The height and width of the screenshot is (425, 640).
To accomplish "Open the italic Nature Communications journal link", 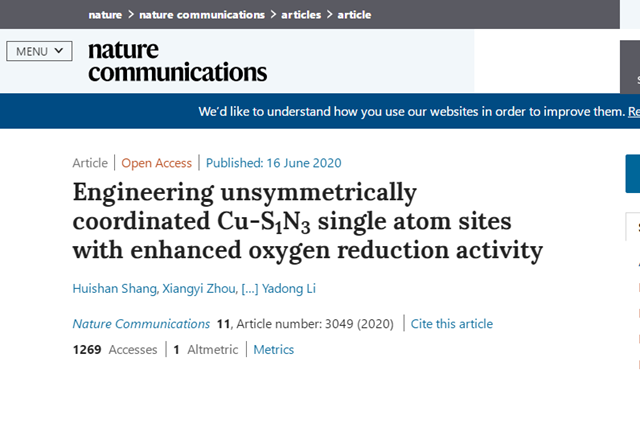I will click(x=141, y=323).
